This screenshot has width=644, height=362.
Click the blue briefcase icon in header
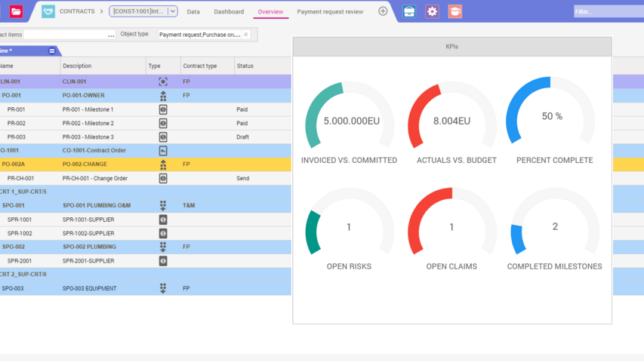pyautogui.click(x=408, y=11)
